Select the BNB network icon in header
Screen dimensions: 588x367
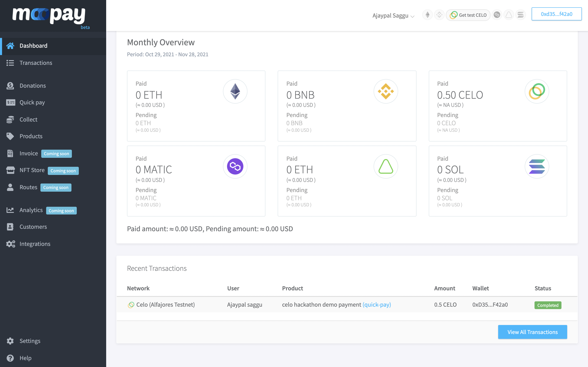pyautogui.click(x=439, y=15)
